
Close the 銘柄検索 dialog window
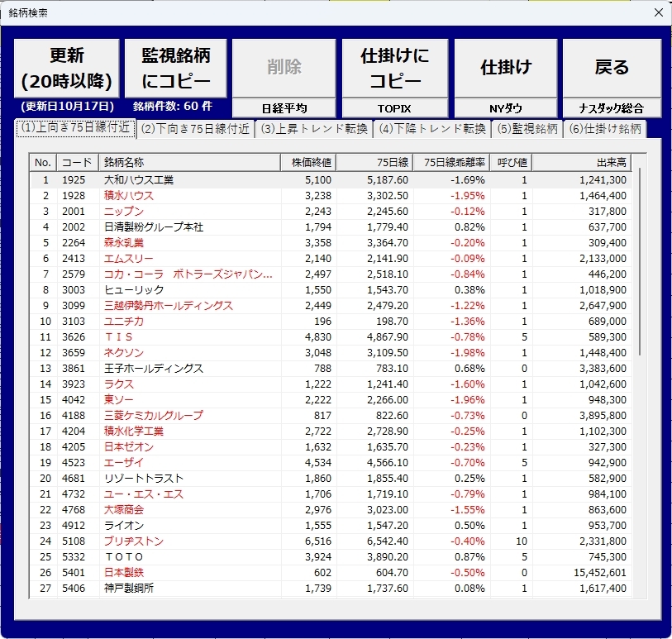coord(659,13)
